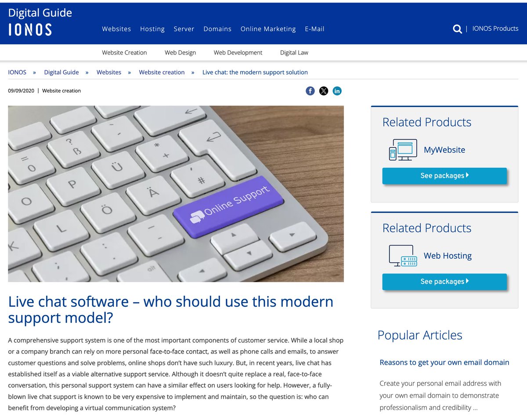The width and height of the screenshot is (527, 420).
Task: Click the Web Hosting server icon
Action: (403, 256)
